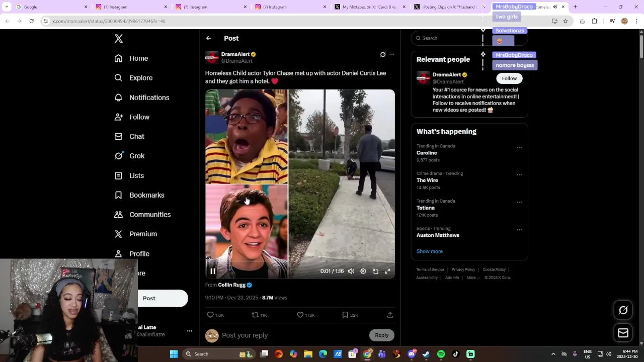Image resolution: width=644 pixels, height=362 pixels.
Task: Open the X logo home link
Action: 119,39
